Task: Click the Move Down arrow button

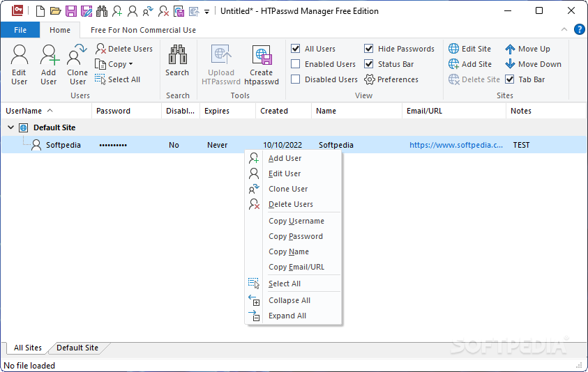Action: [x=533, y=64]
